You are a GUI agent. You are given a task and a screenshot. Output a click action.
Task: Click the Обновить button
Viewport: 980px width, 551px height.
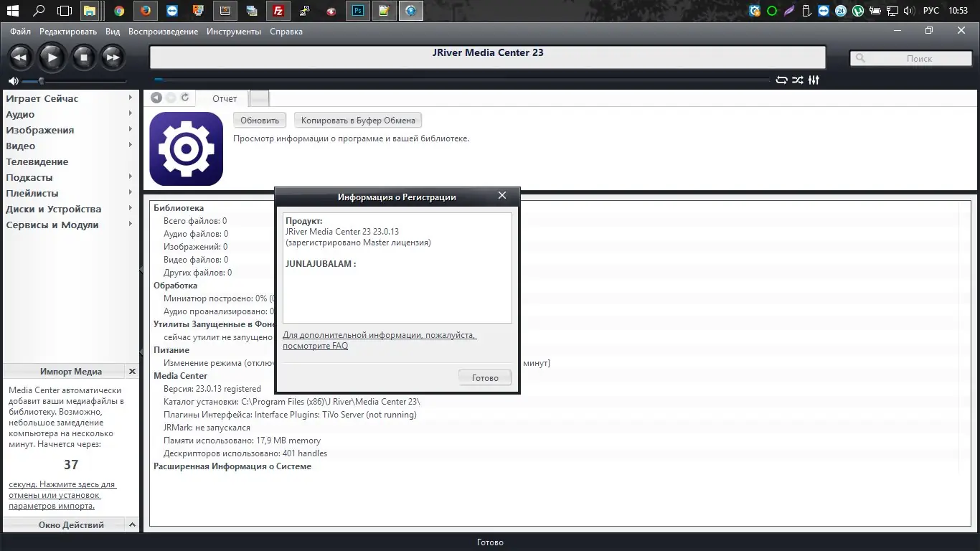tap(260, 121)
